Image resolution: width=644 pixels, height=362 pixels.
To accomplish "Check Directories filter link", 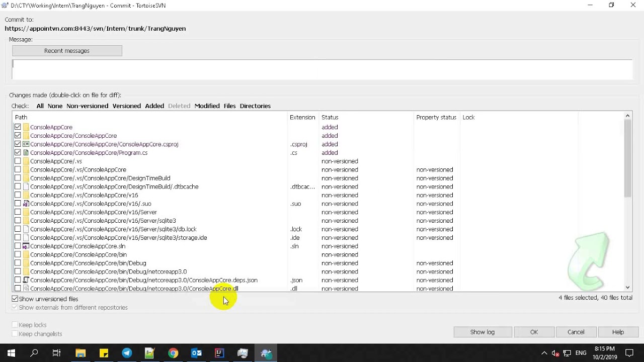I will click(x=255, y=106).
